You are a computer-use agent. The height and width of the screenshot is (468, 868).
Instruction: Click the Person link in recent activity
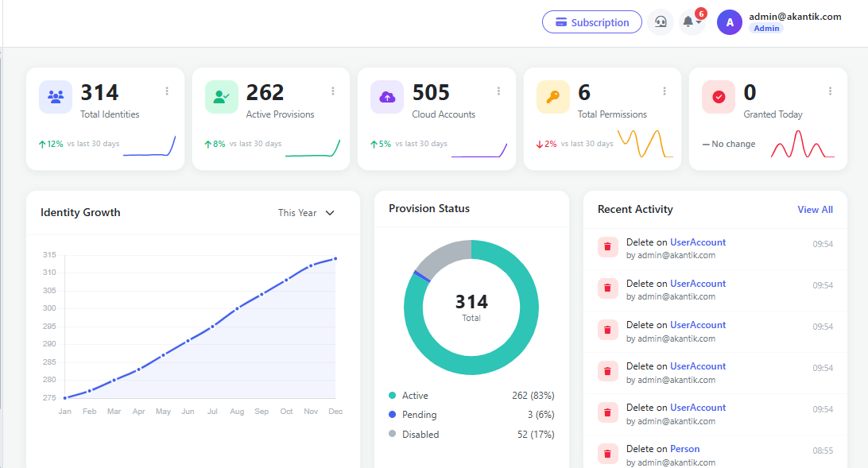(x=684, y=449)
